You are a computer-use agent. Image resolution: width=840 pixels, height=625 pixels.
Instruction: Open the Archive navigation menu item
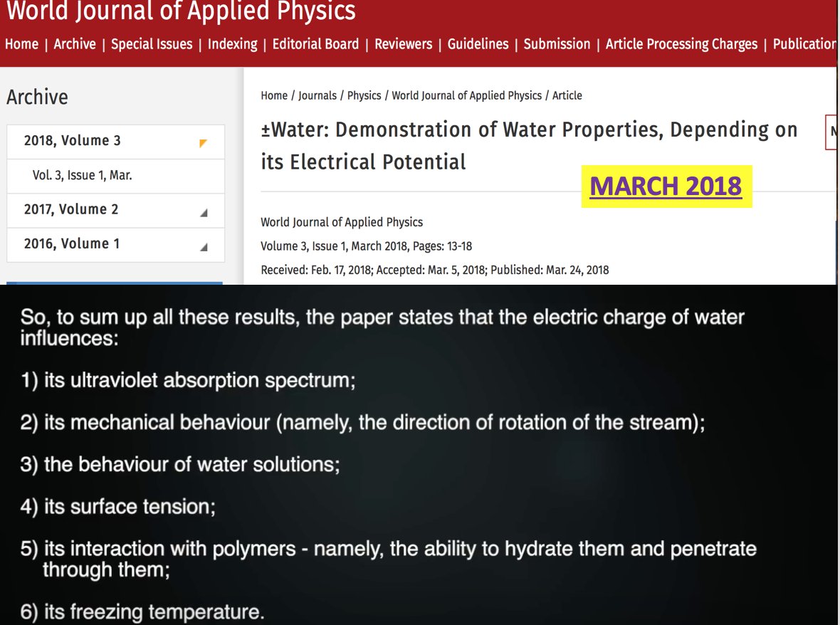[x=75, y=44]
